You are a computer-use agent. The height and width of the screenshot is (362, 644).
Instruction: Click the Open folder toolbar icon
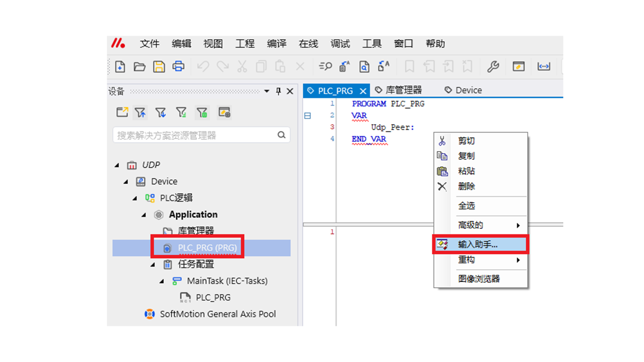coord(139,67)
